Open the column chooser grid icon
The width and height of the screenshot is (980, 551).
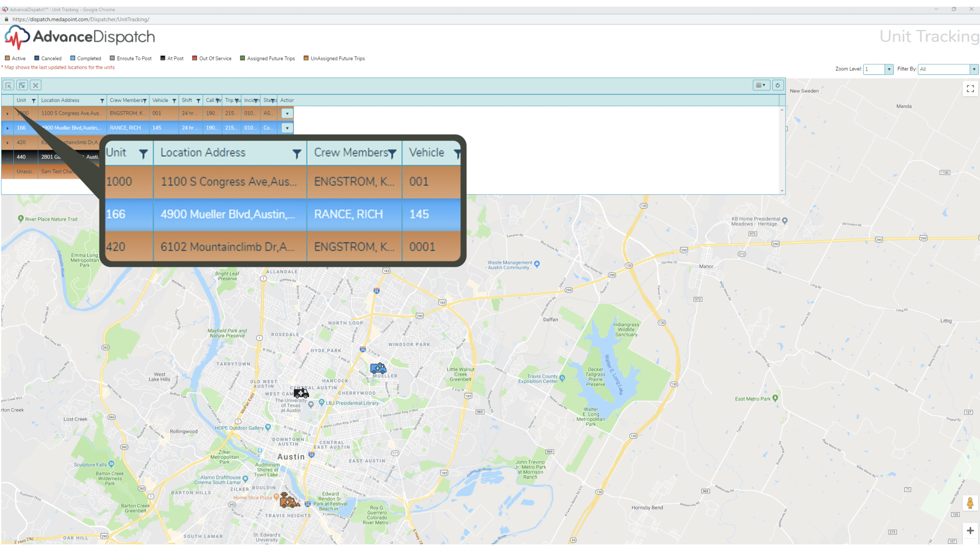(761, 85)
